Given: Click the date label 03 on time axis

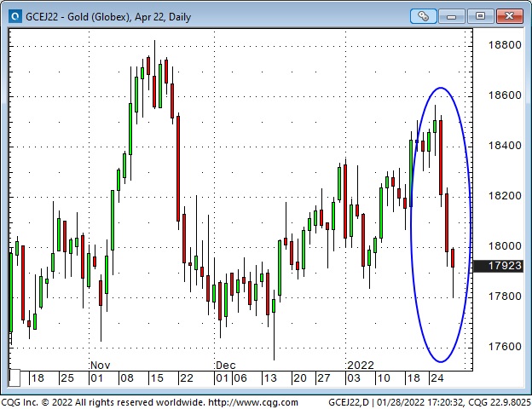Looking at the screenshot, I should click(x=354, y=378).
